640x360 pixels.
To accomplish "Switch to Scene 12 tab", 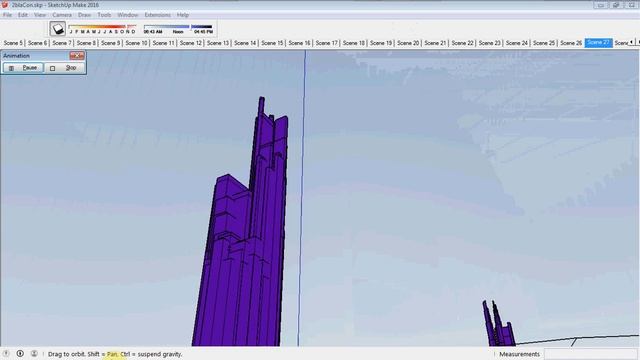I will (191, 43).
